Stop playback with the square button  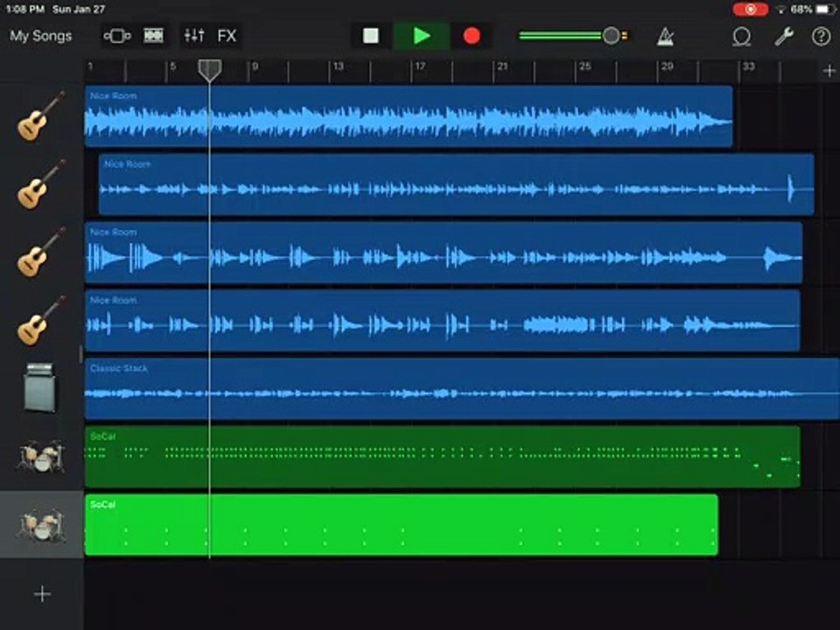(371, 36)
